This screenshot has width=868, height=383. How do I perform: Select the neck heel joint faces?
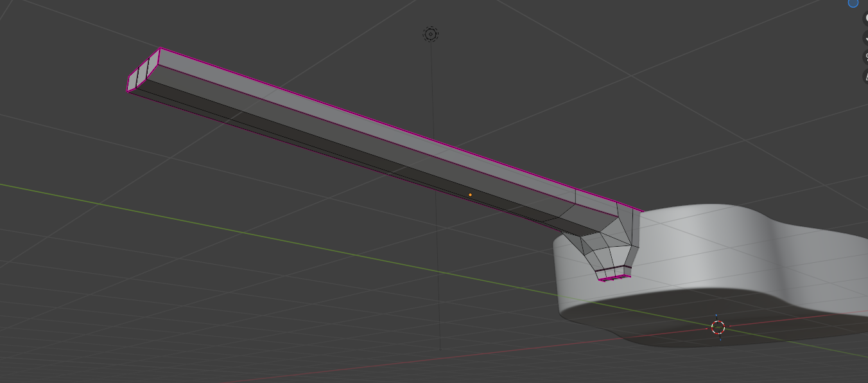(607, 241)
